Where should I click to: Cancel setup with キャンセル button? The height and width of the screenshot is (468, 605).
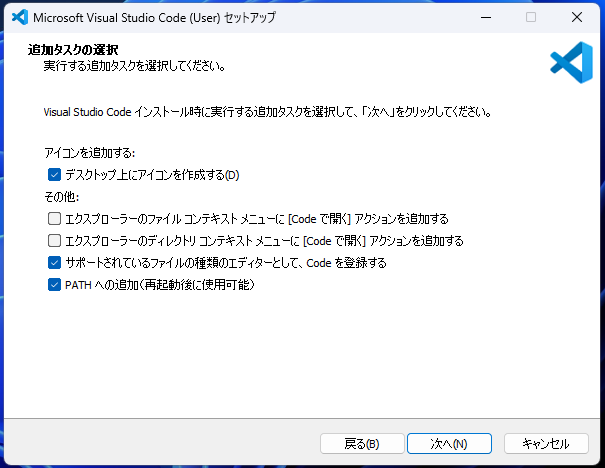tap(546, 444)
